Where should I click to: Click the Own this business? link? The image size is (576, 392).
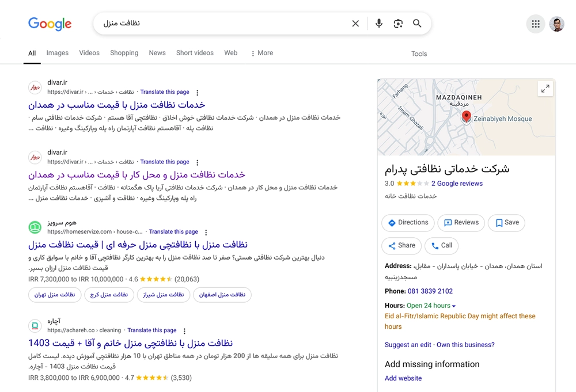click(x=465, y=345)
